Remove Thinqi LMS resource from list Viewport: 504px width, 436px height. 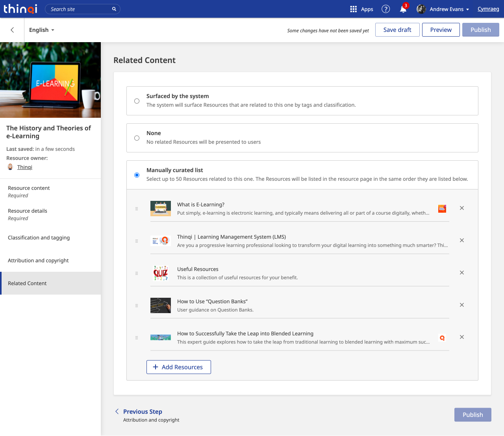[462, 240]
